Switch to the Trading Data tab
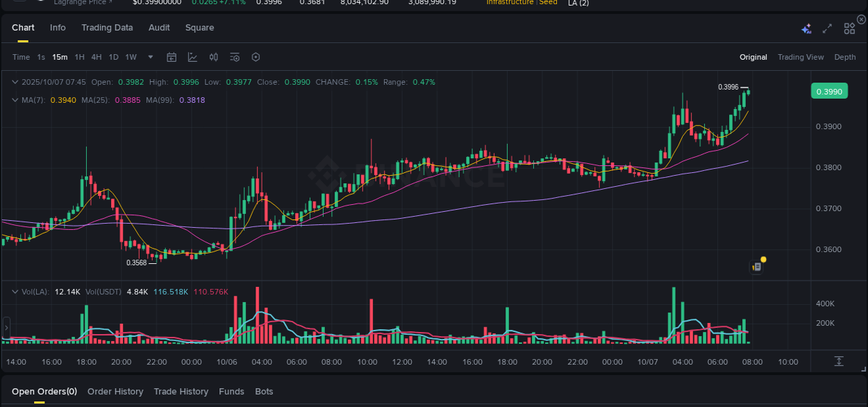 [x=107, y=27]
